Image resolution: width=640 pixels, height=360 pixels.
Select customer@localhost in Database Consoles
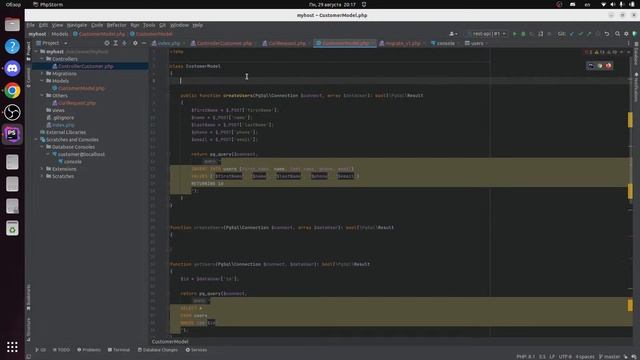pos(81,154)
